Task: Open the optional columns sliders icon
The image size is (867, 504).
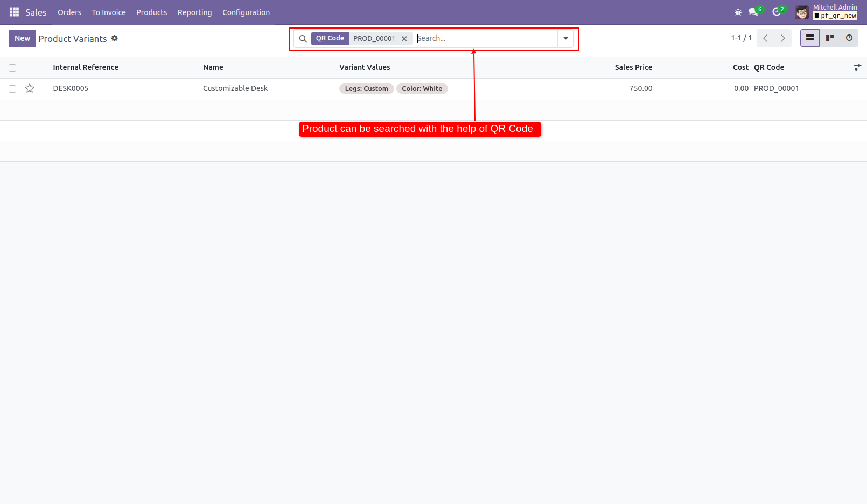Action: click(x=857, y=67)
